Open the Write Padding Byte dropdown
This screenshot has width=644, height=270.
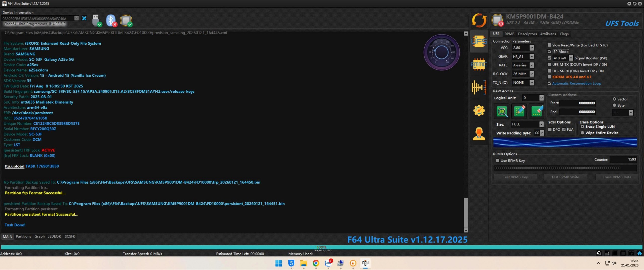coord(542,133)
